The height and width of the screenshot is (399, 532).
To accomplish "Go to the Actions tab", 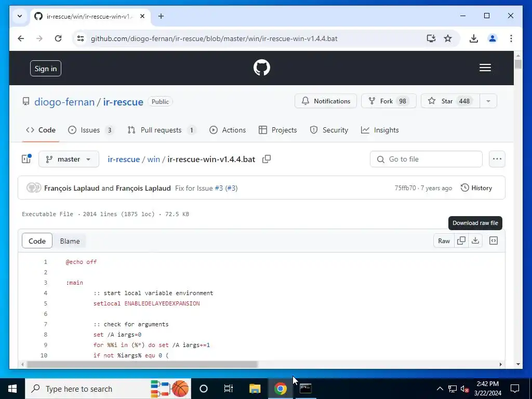I will (x=228, y=130).
